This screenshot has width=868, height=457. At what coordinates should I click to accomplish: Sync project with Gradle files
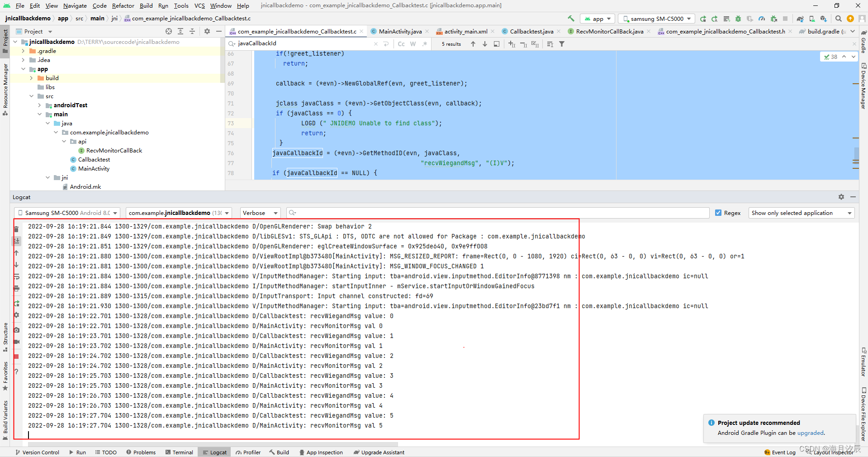click(x=800, y=19)
